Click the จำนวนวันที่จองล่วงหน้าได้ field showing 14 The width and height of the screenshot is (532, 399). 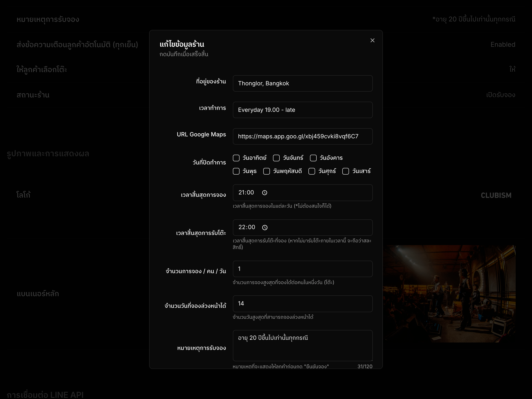coord(303,304)
